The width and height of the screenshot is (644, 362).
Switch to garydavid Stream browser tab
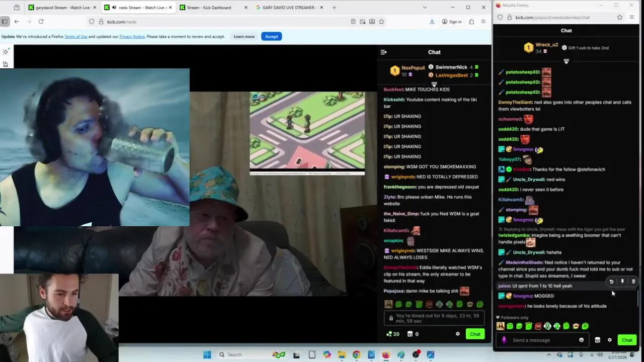(x=61, y=8)
